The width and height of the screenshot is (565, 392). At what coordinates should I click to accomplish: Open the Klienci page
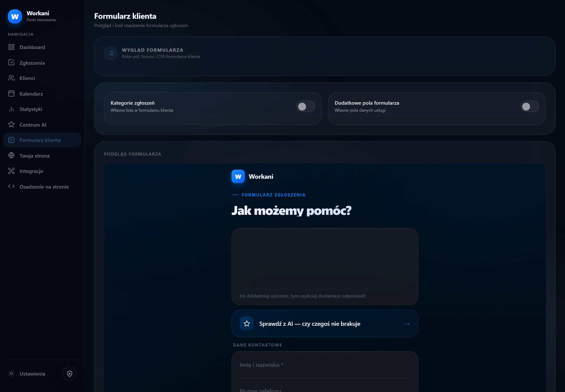(x=42, y=78)
